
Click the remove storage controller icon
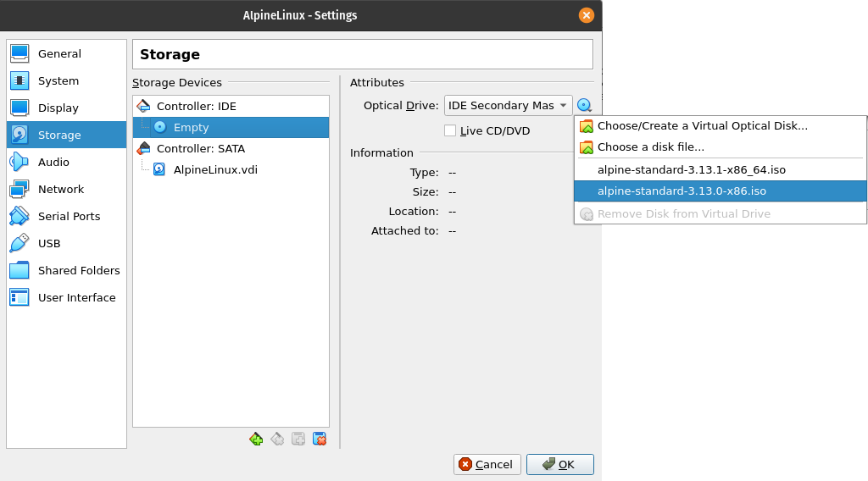point(277,439)
